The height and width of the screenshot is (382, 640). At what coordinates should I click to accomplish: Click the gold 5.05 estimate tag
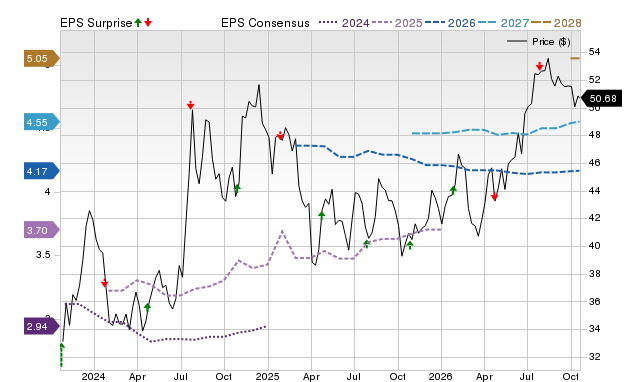pos(41,58)
